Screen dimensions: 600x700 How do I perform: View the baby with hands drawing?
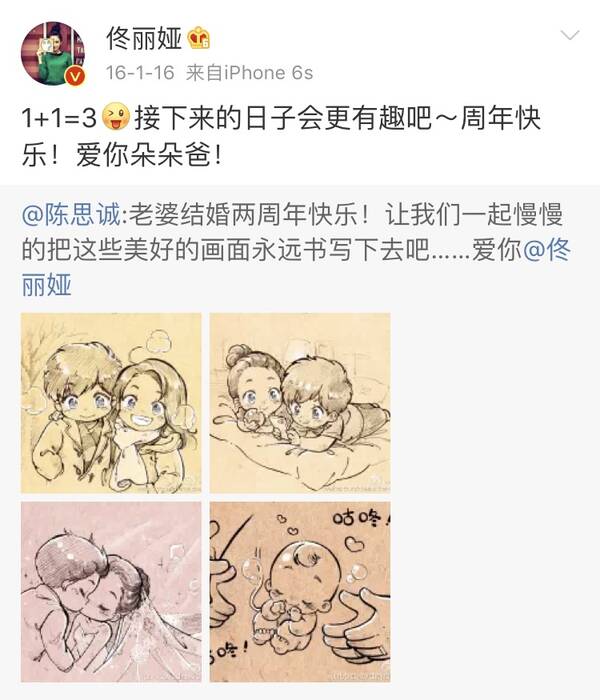click(x=300, y=592)
